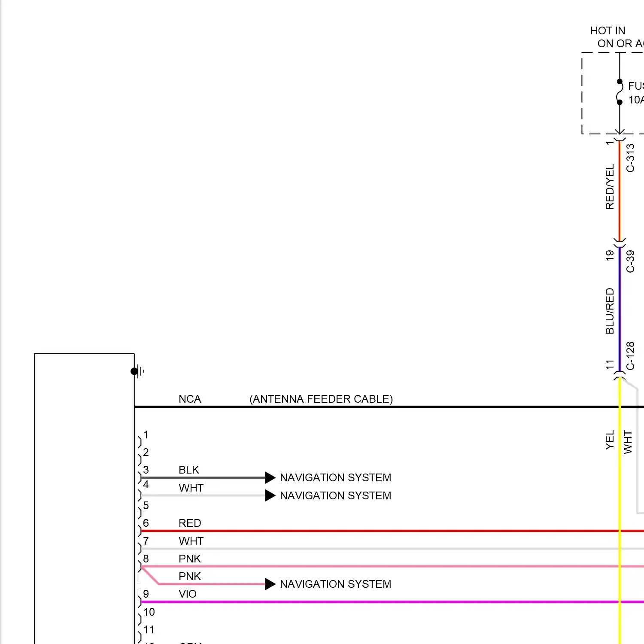This screenshot has width=644, height=644.
Task: Click NAVIGATION SYSTEM text on pin 4 WHT wire
Action: pyautogui.click(x=336, y=495)
